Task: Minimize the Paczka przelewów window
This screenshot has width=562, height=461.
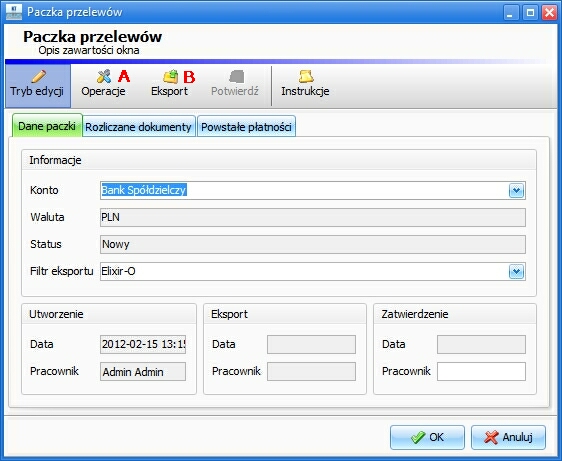Action: tap(511, 13)
